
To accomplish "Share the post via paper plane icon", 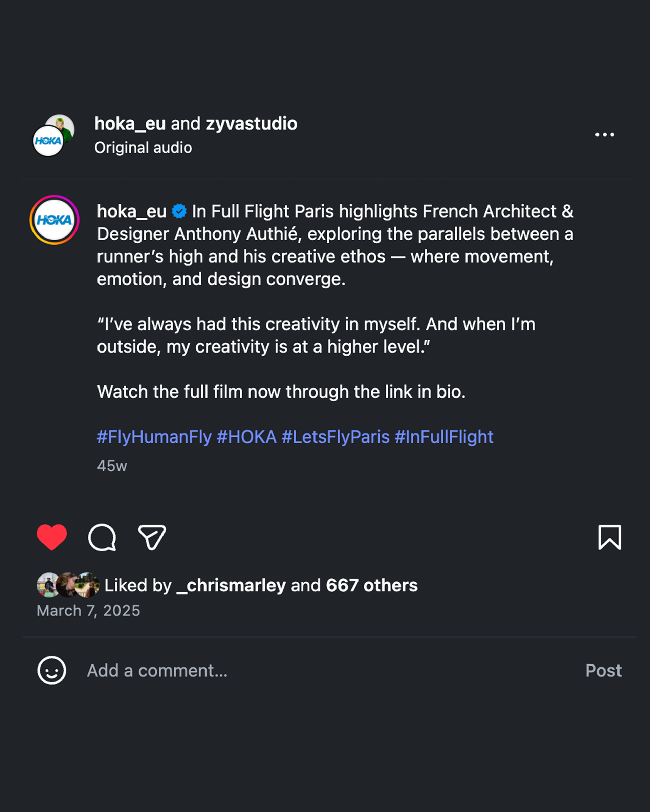I will (x=152, y=537).
